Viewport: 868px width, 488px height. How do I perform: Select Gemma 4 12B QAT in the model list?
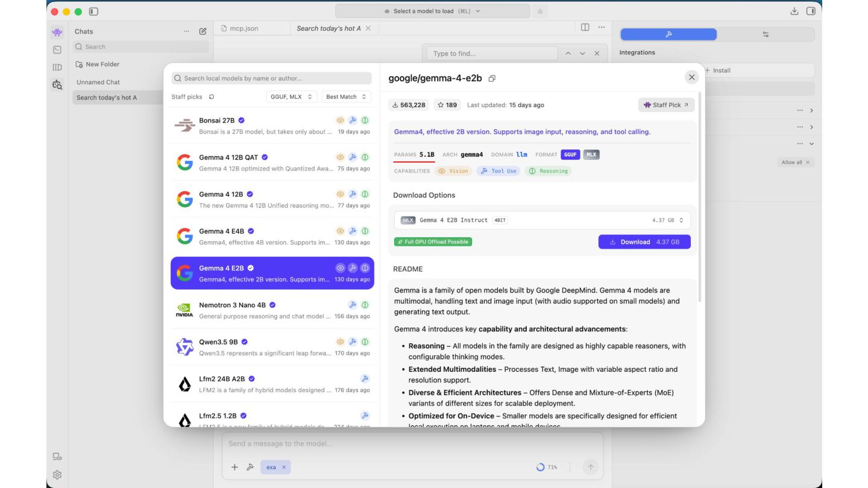(x=272, y=163)
